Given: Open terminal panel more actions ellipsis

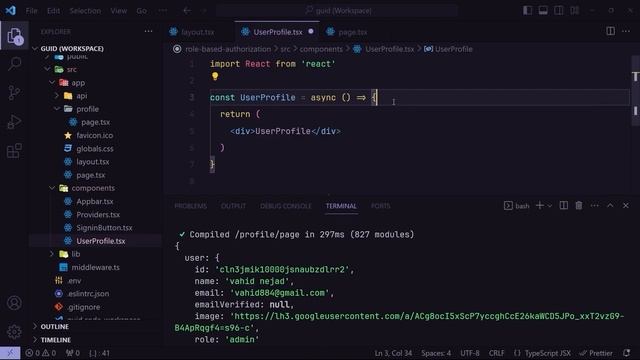Looking at the screenshot, I should [x=594, y=206].
